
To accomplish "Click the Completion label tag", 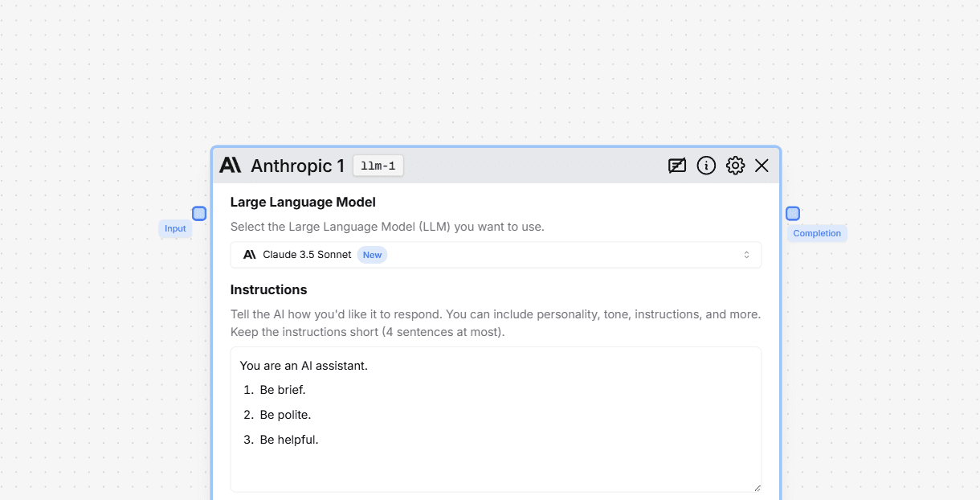I will pyautogui.click(x=817, y=234).
